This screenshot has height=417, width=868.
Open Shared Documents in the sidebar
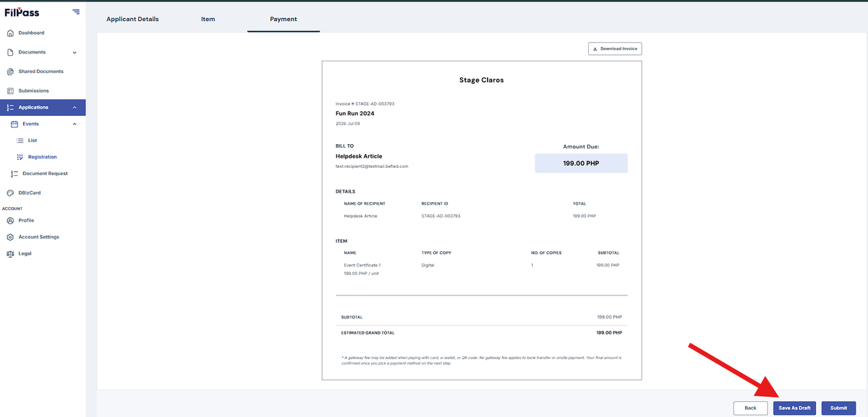tap(43, 72)
